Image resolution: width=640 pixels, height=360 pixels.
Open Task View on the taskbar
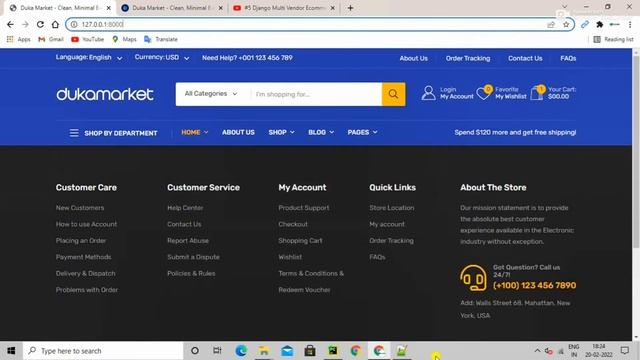[217, 351]
